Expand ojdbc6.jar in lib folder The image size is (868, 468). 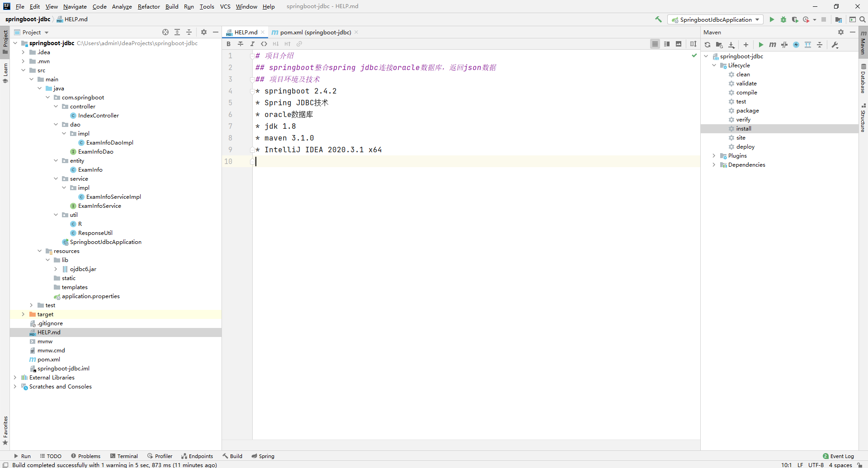56,269
